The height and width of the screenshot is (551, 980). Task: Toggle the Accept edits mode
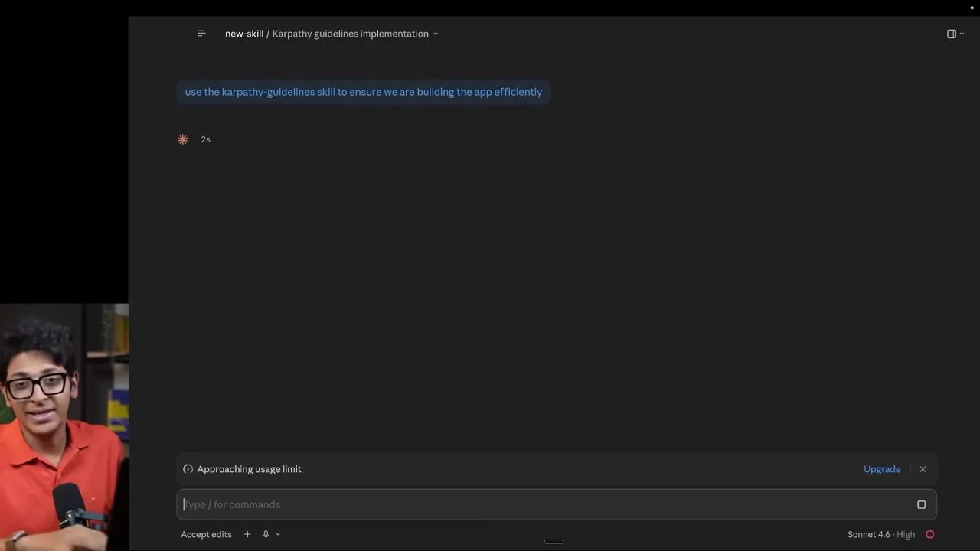click(206, 534)
